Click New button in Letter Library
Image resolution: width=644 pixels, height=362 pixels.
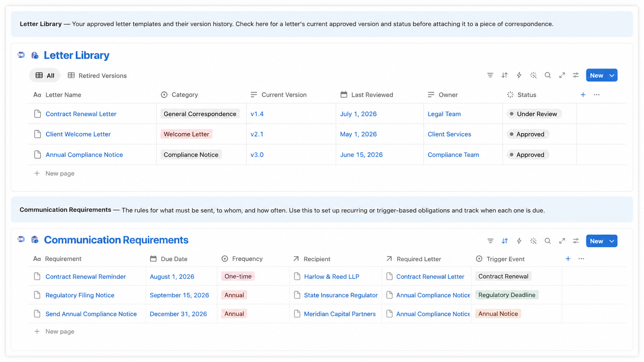pyautogui.click(x=597, y=75)
